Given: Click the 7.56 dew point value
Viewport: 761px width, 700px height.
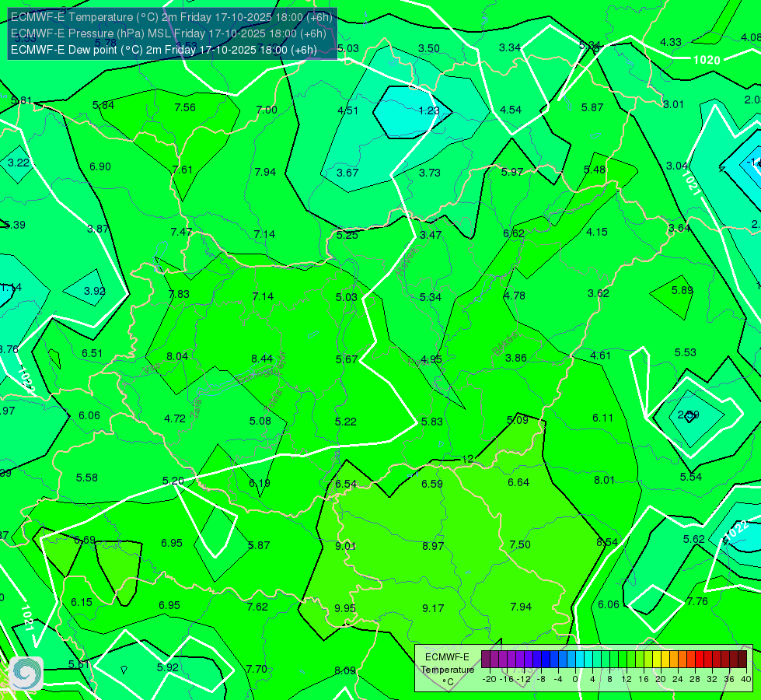Looking at the screenshot, I should point(185,107).
